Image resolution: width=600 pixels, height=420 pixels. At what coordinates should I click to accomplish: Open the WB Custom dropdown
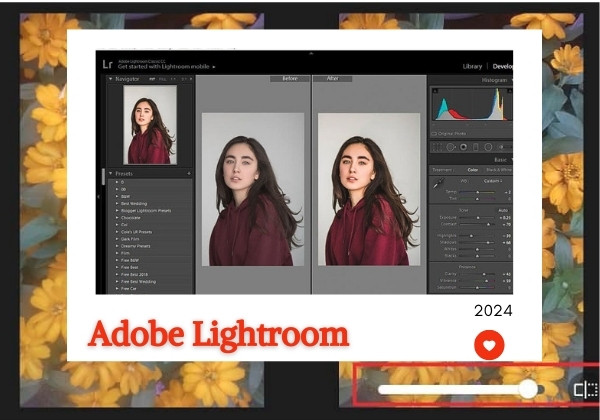coord(493,181)
